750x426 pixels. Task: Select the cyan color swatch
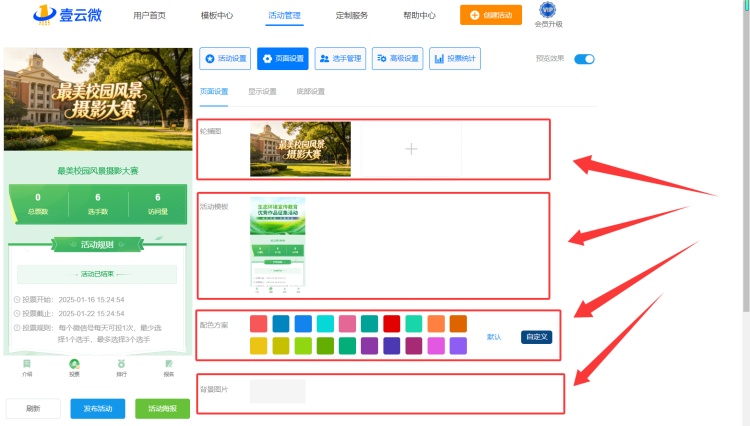click(x=325, y=324)
